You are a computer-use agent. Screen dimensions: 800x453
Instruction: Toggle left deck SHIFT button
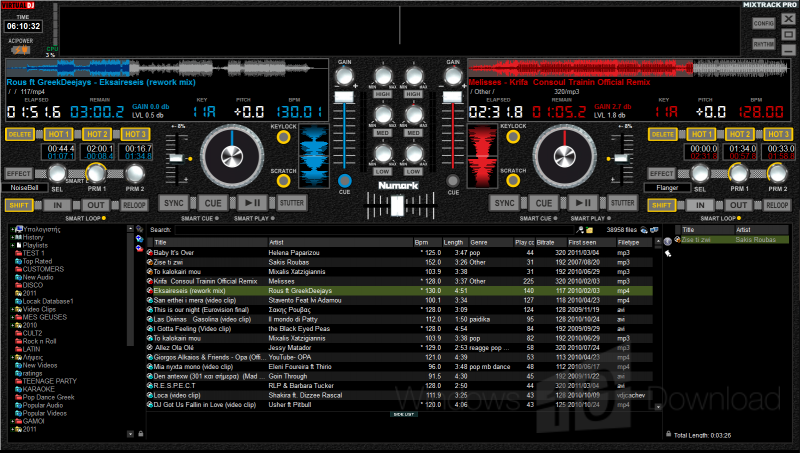pos(19,205)
